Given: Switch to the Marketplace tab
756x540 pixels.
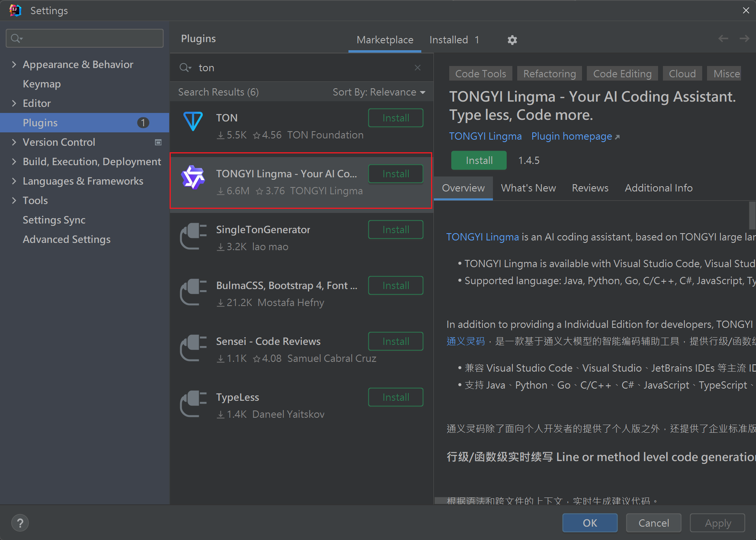Looking at the screenshot, I should pos(385,40).
